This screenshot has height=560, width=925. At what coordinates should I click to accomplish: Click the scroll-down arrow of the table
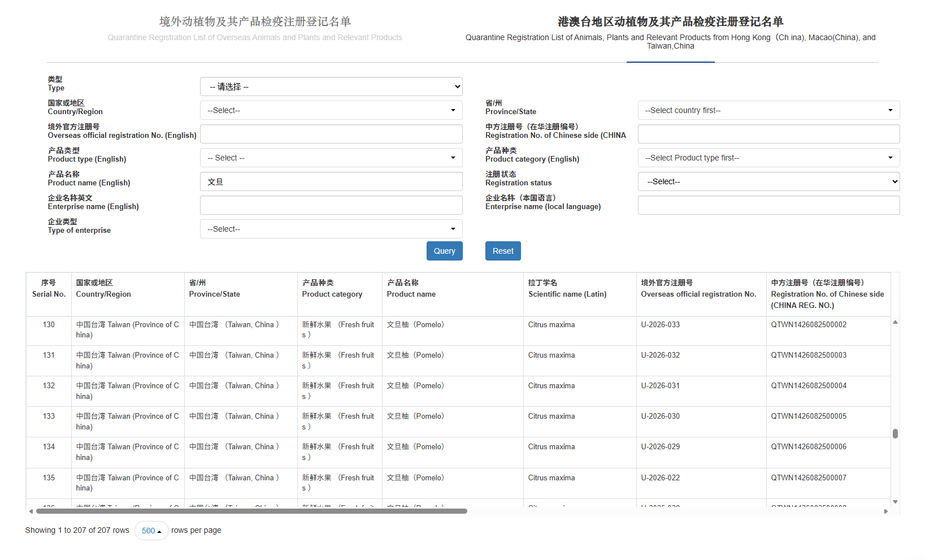pyautogui.click(x=895, y=502)
